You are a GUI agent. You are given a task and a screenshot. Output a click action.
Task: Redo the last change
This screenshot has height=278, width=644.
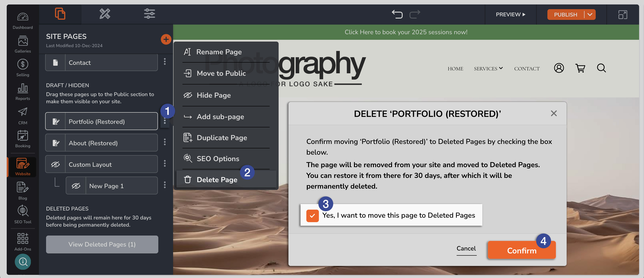tap(415, 14)
